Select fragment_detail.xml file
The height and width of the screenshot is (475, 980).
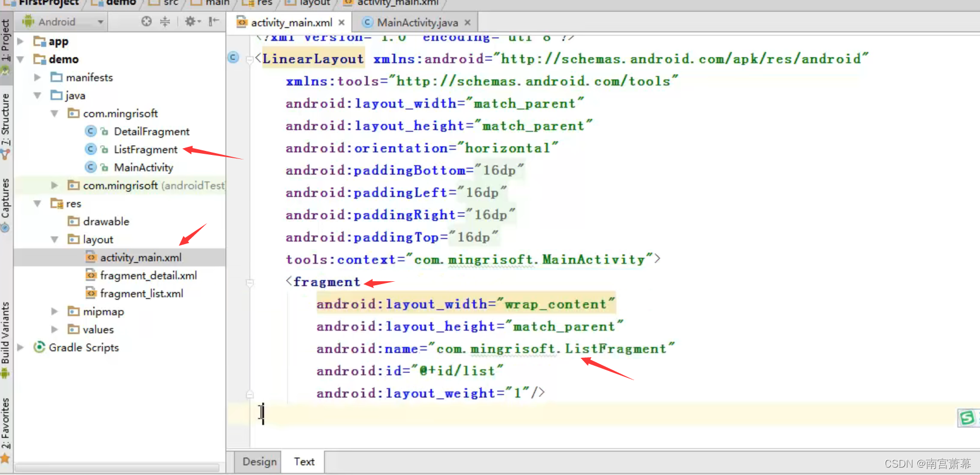click(149, 276)
